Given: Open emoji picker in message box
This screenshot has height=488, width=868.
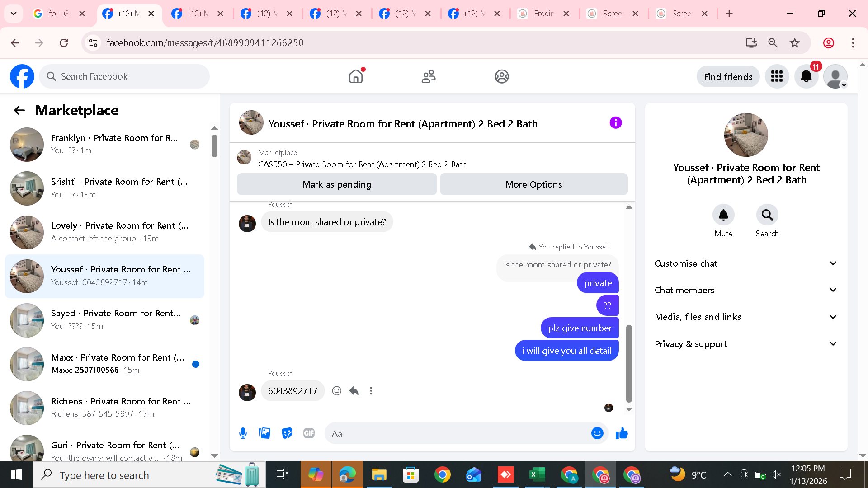Looking at the screenshot, I should (597, 433).
